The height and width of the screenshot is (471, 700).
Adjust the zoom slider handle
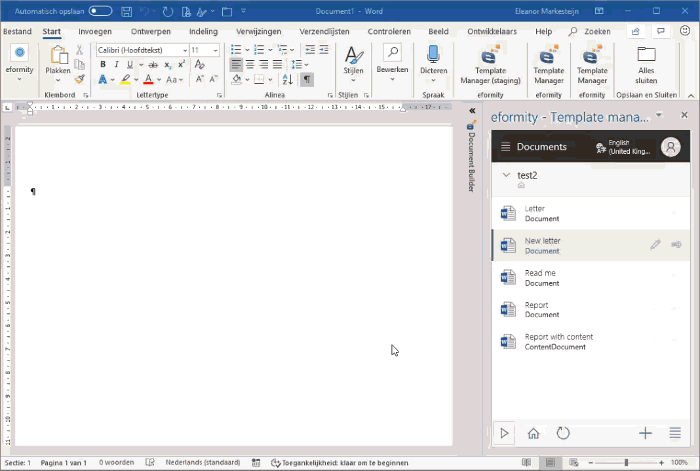pyautogui.click(x=626, y=463)
